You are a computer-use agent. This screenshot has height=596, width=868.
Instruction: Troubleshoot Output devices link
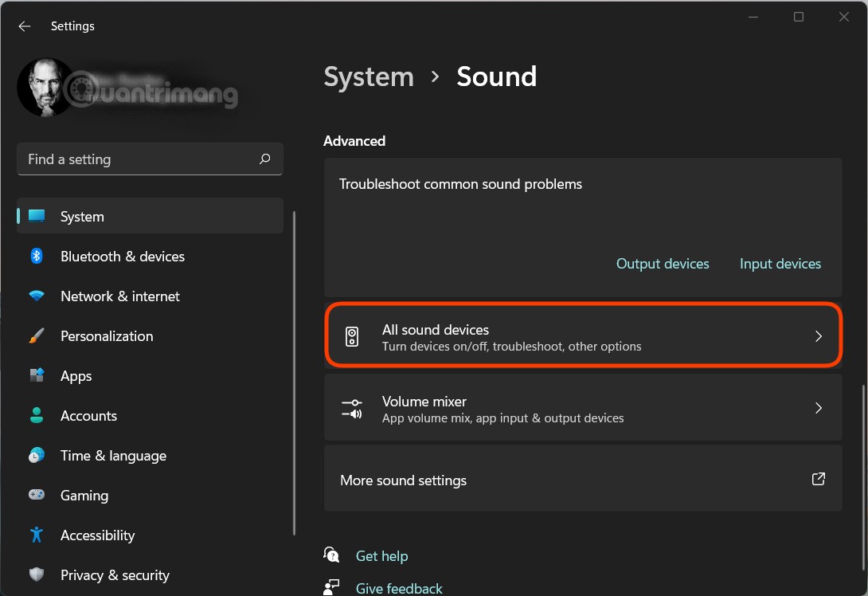[663, 264]
